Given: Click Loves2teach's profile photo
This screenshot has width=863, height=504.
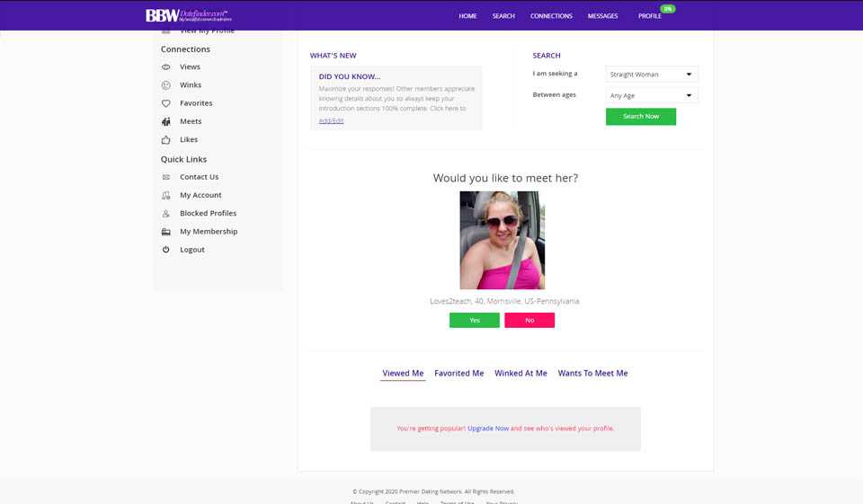Looking at the screenshot, I should click(x=502, y=240).
